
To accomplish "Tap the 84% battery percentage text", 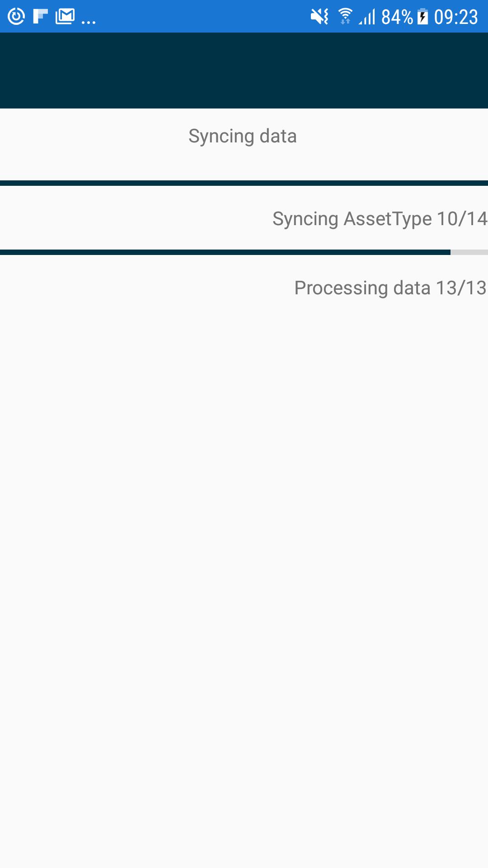I will tap(397, 17).
